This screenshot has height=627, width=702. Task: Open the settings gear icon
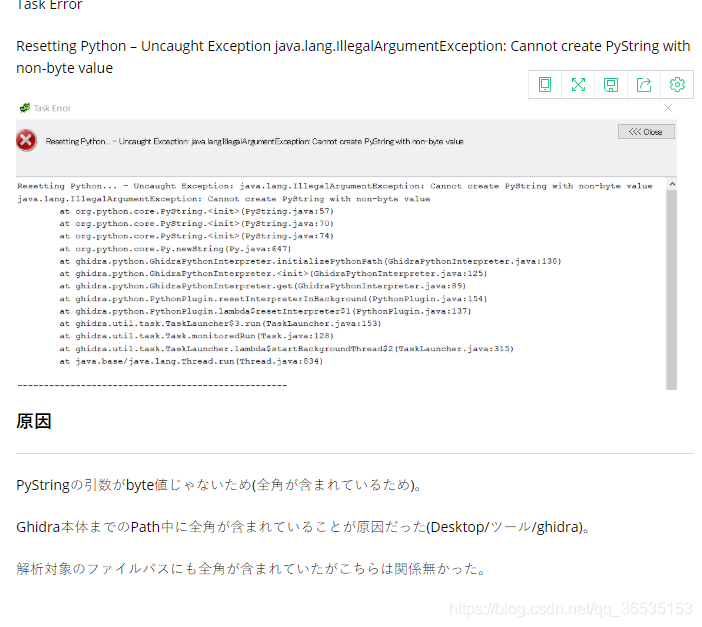coord(677,85)
